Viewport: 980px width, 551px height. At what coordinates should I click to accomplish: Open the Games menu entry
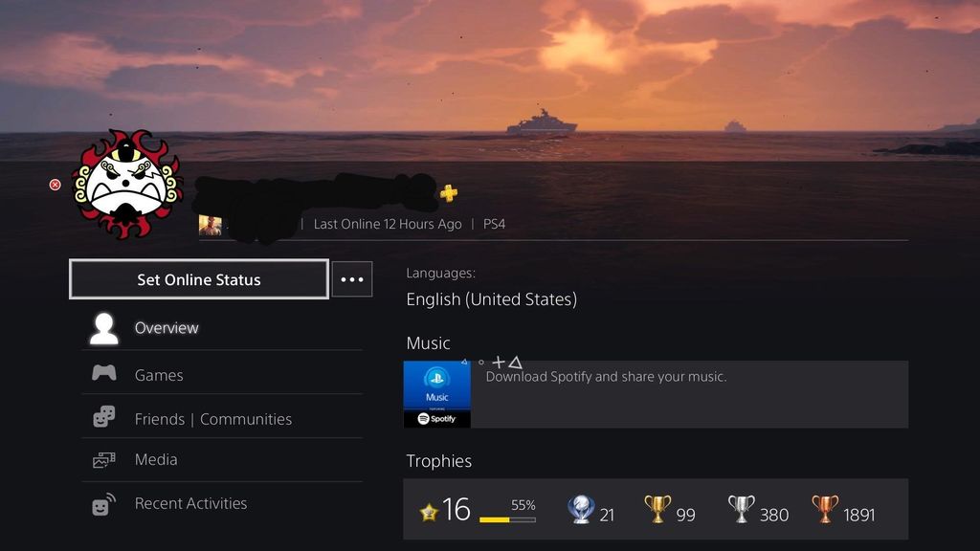tap(222, 374)
